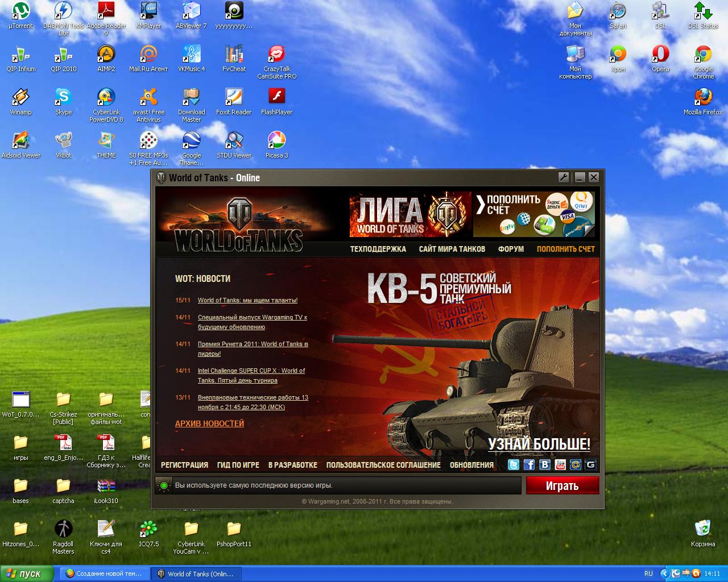Open the Facebook social icon in launcher
Screen dimensions: 728x582
pyautogui.click(x=529, y=465)
